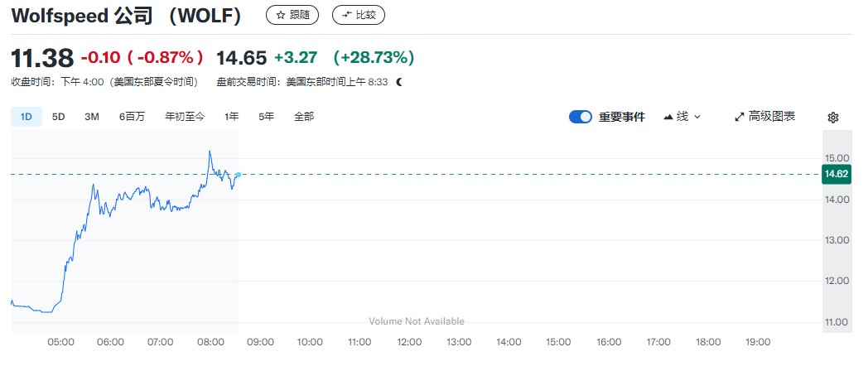Click the 16:00 time axis label
The width and height of the screenshot is (868, 366).
pyautogui.click(x=609, y=342)
